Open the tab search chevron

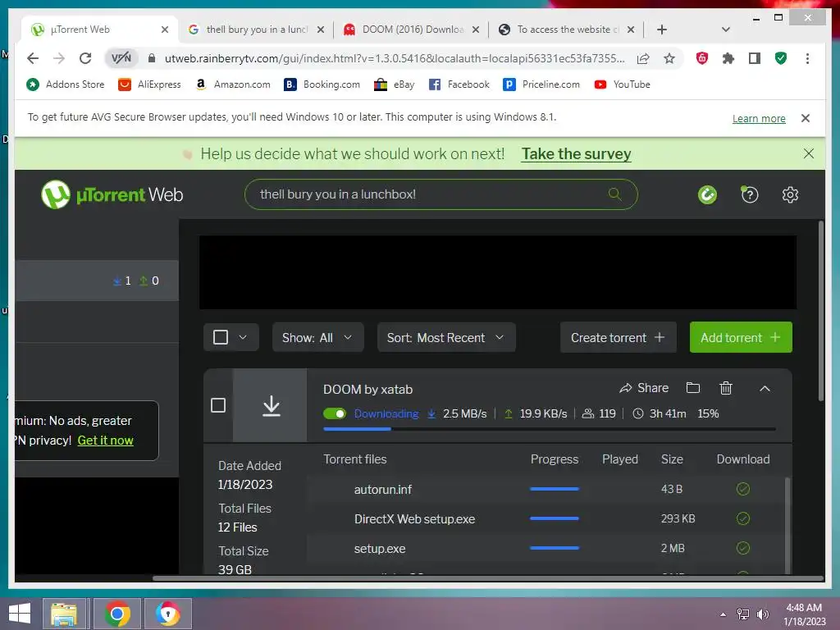pyautogui.click(x=726, y=30)
